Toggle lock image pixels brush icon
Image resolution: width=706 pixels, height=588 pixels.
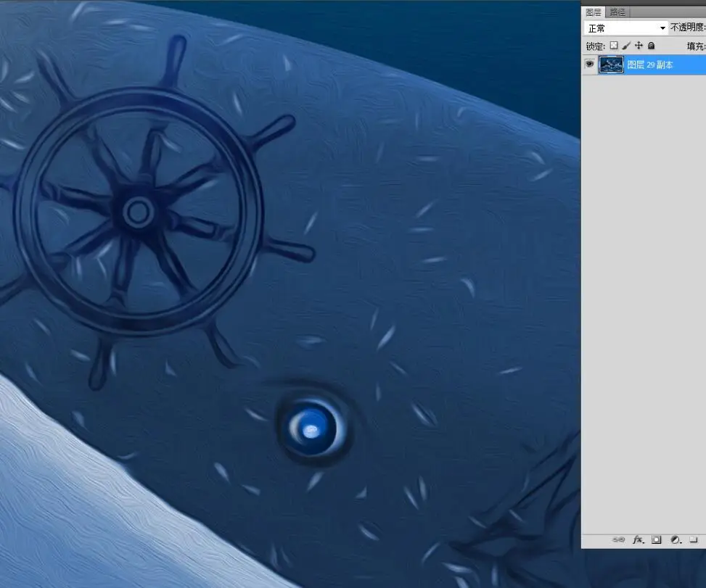626,46
